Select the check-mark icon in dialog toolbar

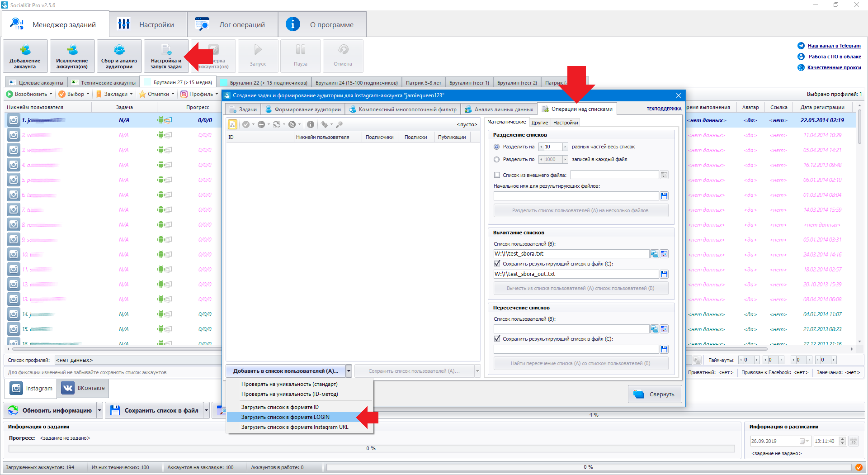pyautogui.click(x=246, y=124)
